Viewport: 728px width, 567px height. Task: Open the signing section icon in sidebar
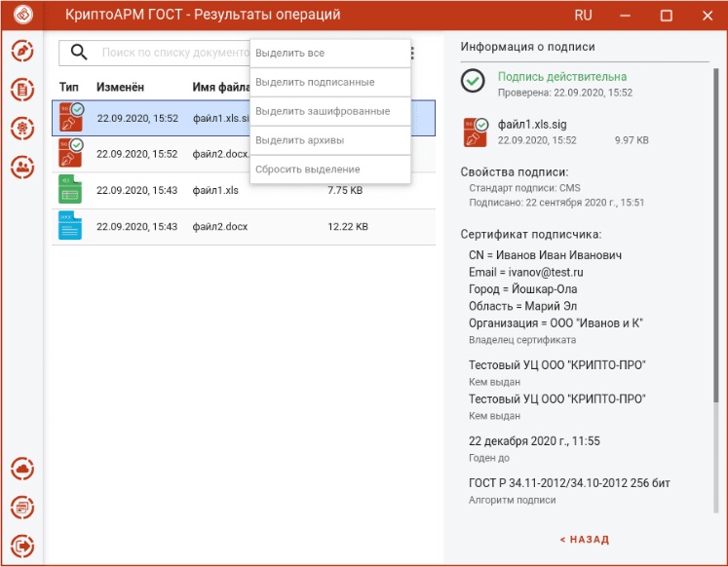22,51
